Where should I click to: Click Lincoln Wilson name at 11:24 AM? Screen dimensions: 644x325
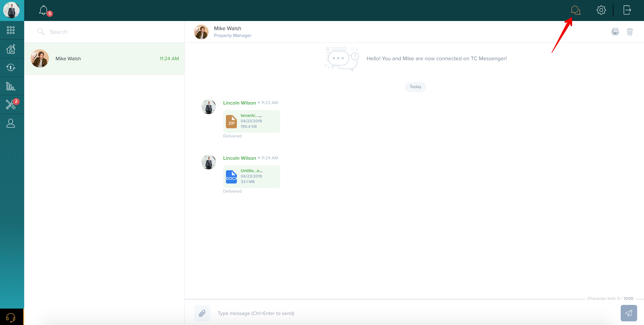point(239,158)
